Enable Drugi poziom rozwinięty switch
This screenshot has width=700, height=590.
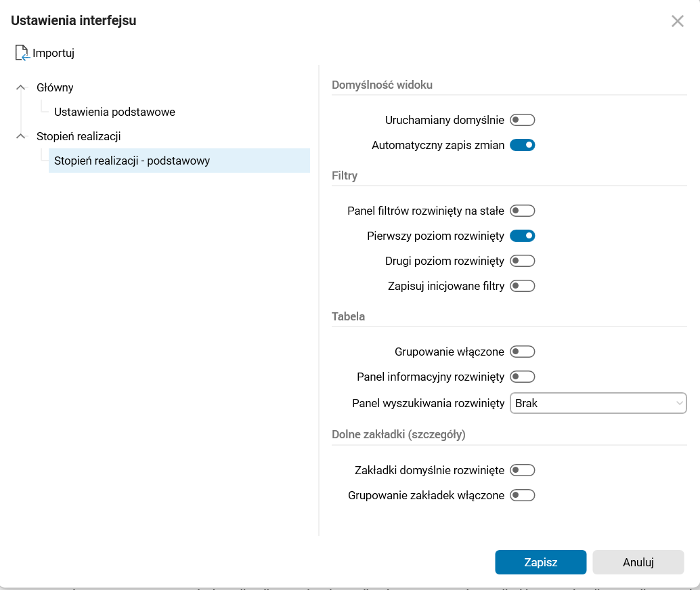point(522,261)
